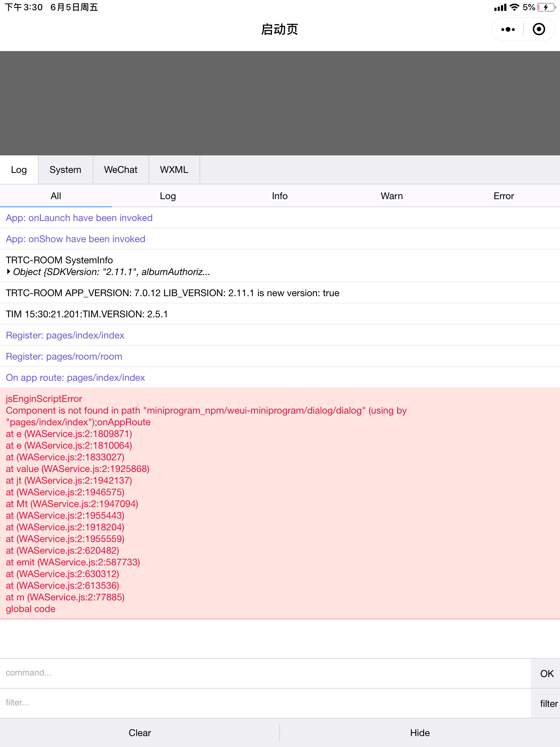The height and width of the screenshot is (747, 560).
Task: Focus the filter input field
Action: 265,703
